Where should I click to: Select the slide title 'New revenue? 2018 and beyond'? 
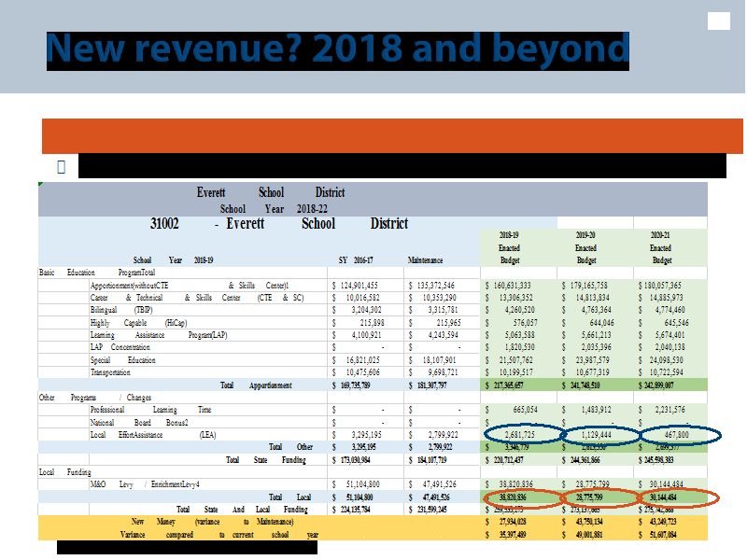tap(338, 50)
